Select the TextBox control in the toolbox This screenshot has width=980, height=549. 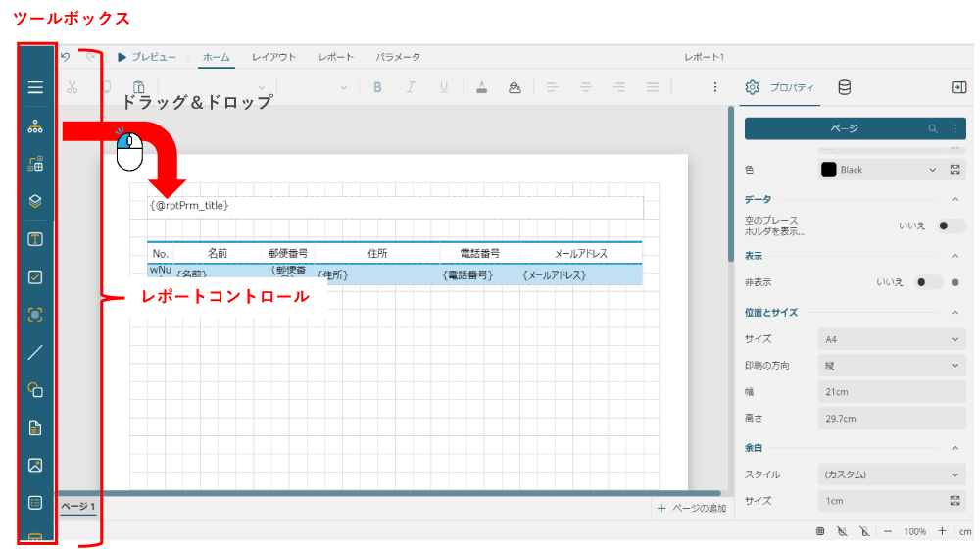[35, 239]
